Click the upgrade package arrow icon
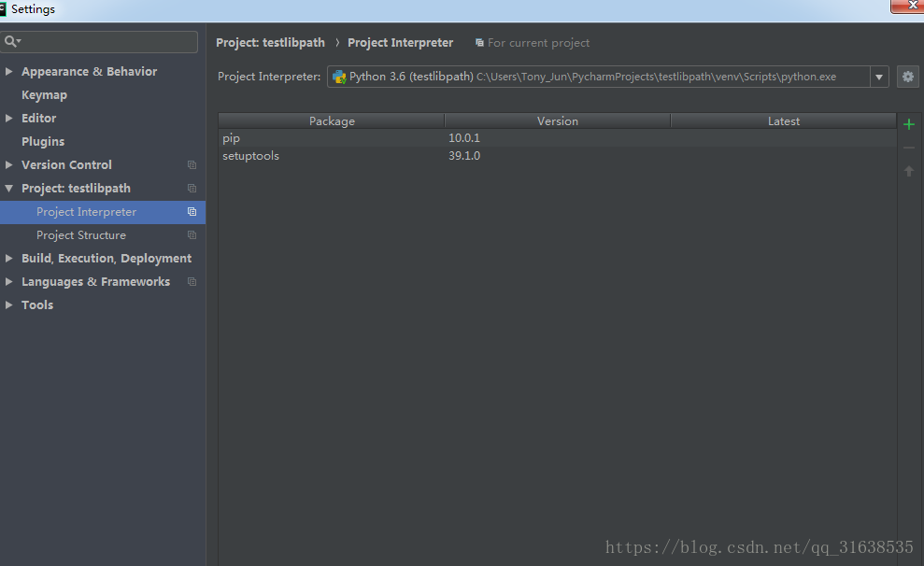The width and height of the screenshot is (924, 566). pyautogui.click(x=909, y=171)
